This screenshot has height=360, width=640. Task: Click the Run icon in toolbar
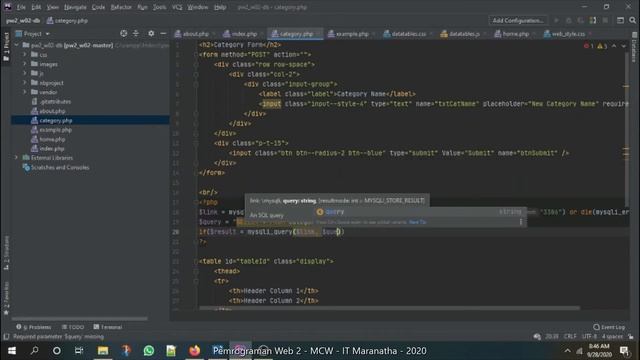click(556, 20)
